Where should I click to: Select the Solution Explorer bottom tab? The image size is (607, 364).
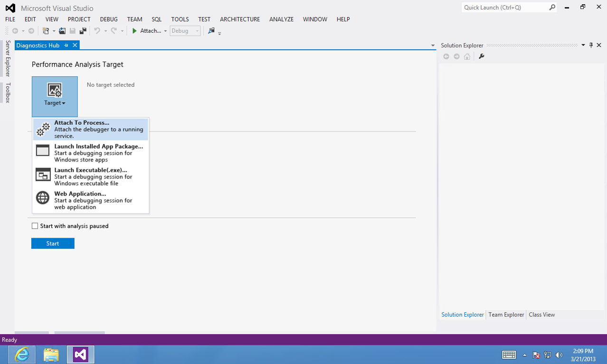463,315
